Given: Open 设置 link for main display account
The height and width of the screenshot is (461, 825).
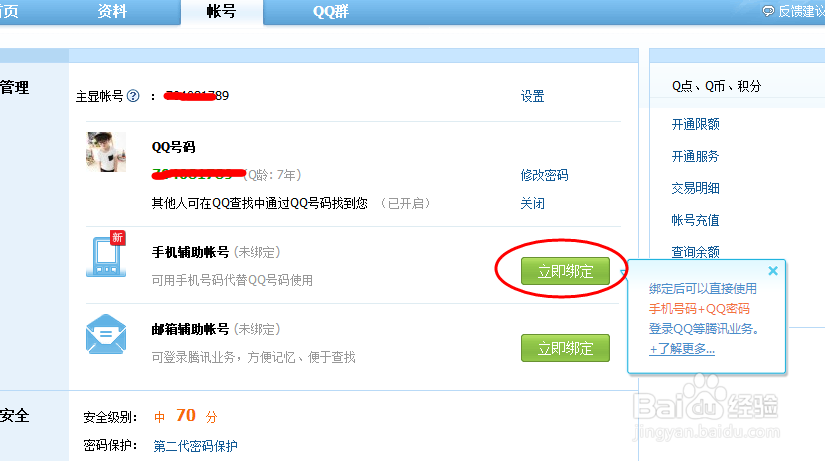Looking at the screenshot, I should coord(532,96).
